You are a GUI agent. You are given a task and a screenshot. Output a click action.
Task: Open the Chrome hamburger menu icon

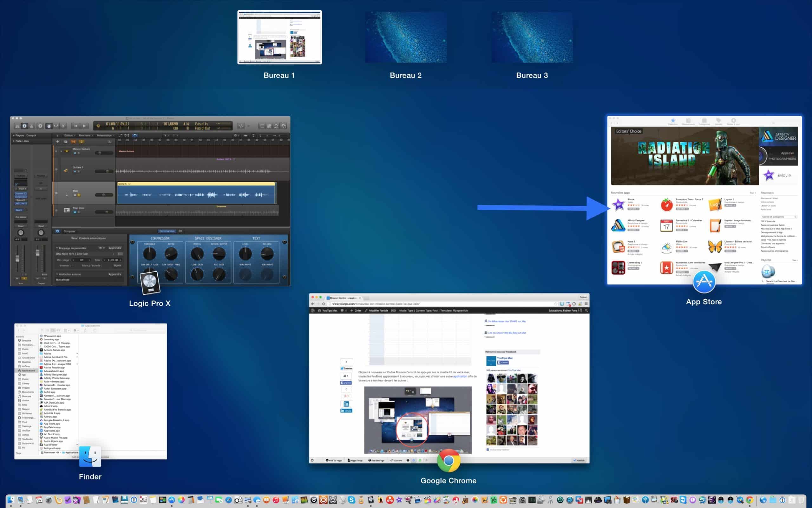[x=586, y=304]
